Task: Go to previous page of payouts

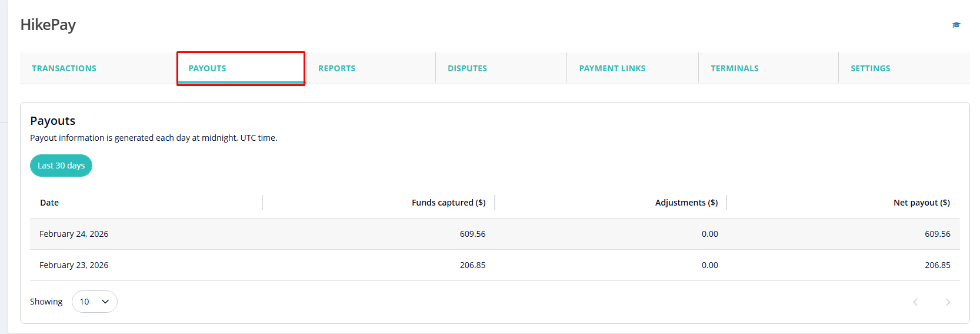Action: coord(915,302)
